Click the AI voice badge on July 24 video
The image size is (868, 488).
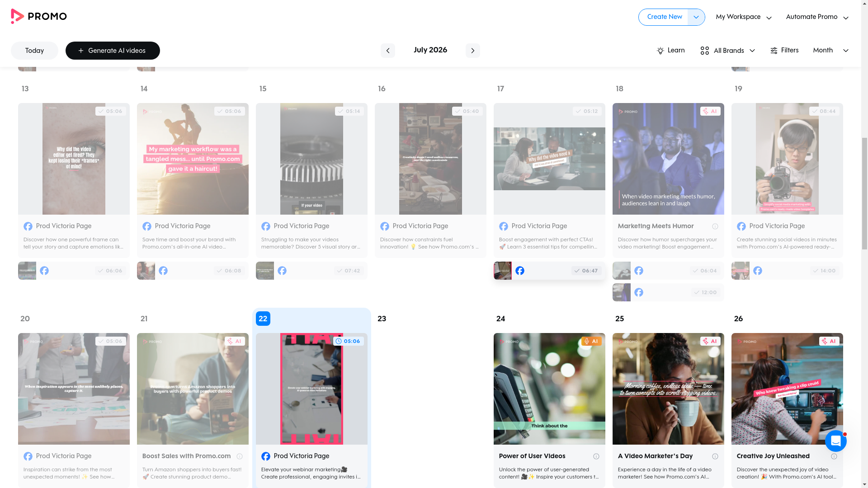(x=591, y=341)
